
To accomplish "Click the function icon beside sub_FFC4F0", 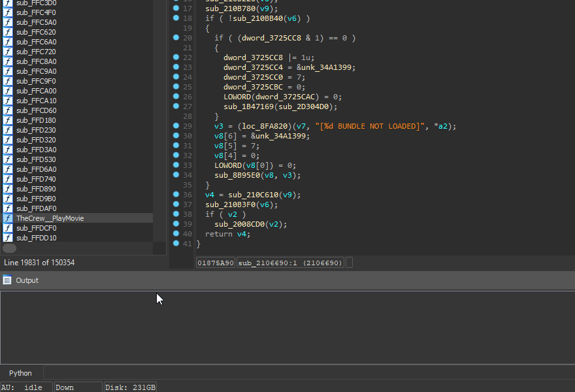I will click(8, 12).
